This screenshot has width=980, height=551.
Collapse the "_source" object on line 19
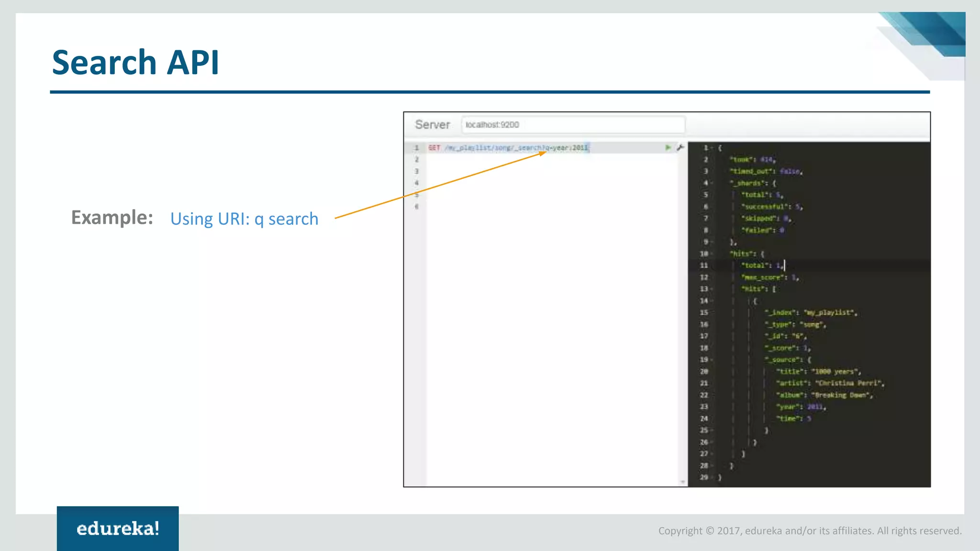(712, 360)
